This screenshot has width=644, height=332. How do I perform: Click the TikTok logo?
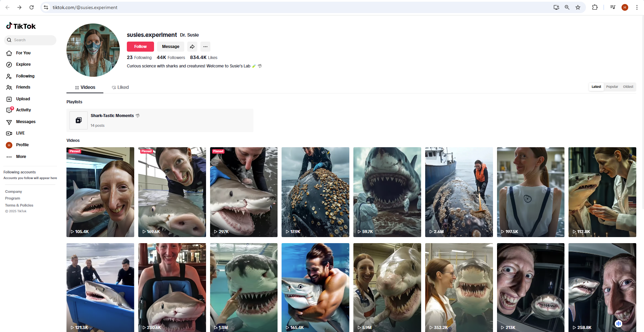coord(21,26)
